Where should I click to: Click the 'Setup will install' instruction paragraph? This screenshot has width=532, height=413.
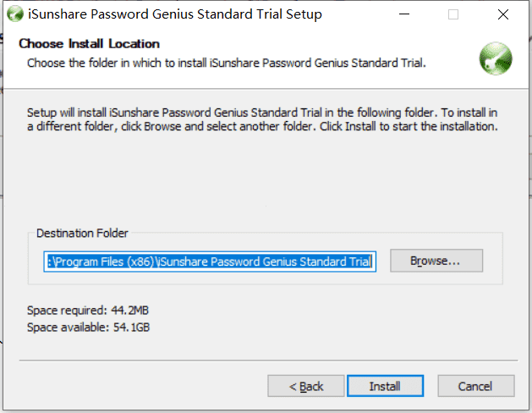[x=262, y=119]
